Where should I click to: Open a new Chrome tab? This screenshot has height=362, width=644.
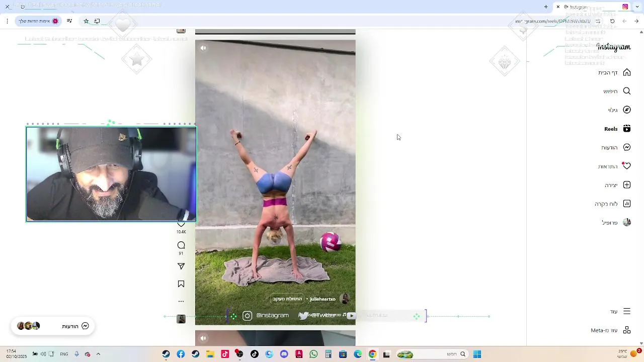point(546,7)
